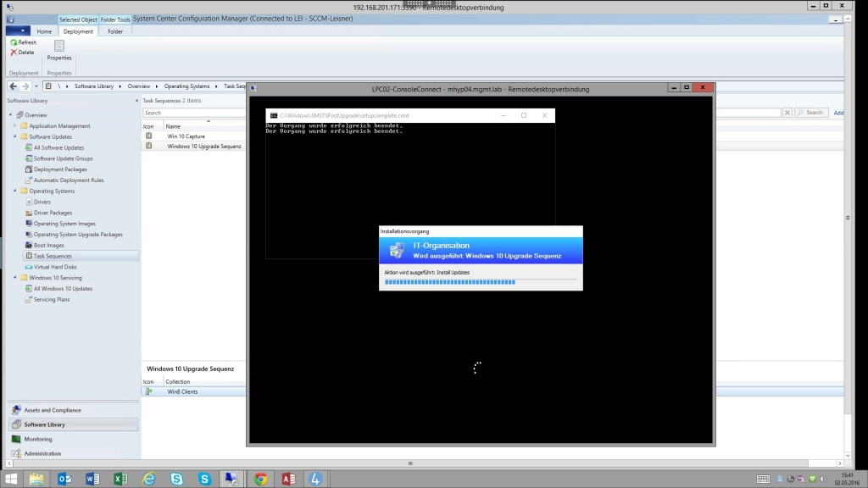868x488 pixels.
Task: Collapse the Software Library navigation pane
Action: point(136,101)
